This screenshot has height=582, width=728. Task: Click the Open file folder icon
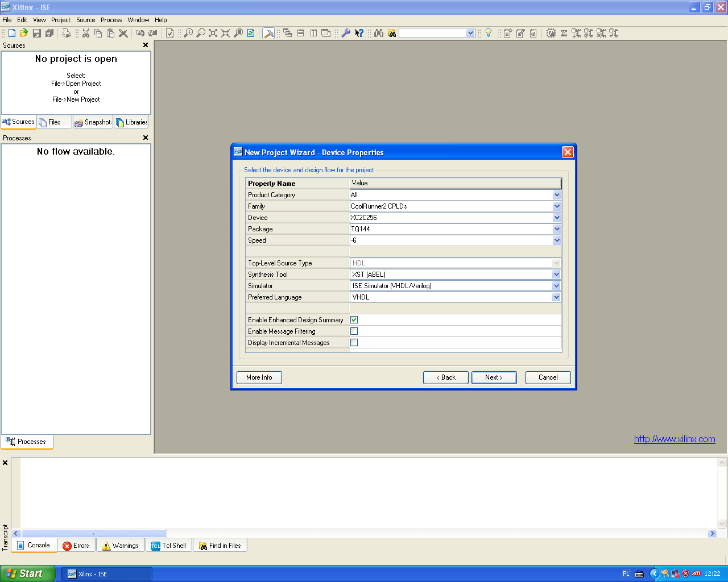(24, 33)
